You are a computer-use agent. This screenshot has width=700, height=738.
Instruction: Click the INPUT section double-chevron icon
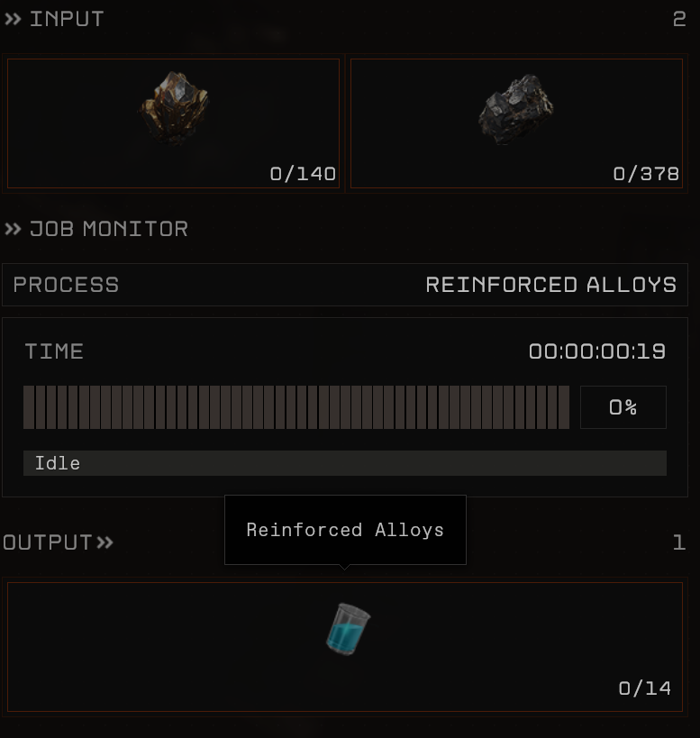click(13, 19)
